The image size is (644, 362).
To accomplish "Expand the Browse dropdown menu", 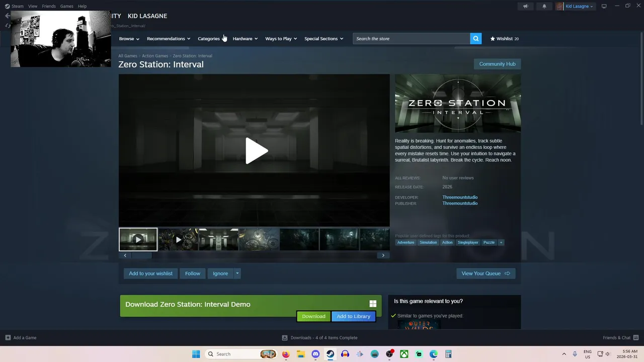I will coord(129,39).
